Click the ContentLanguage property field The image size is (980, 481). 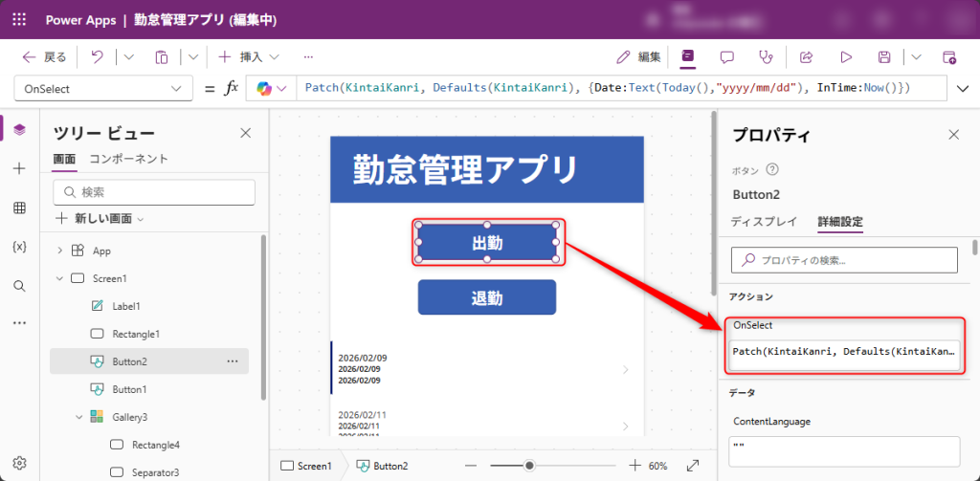[844, 451]
